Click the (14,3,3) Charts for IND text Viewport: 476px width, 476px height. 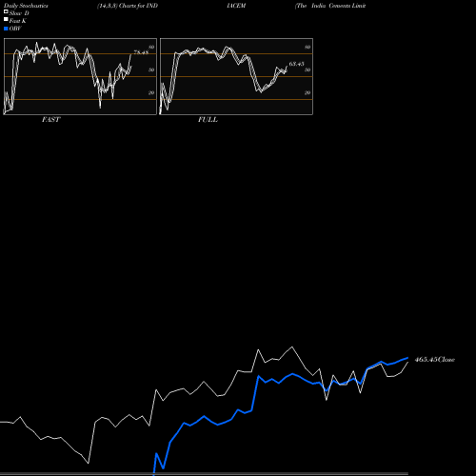128,6
